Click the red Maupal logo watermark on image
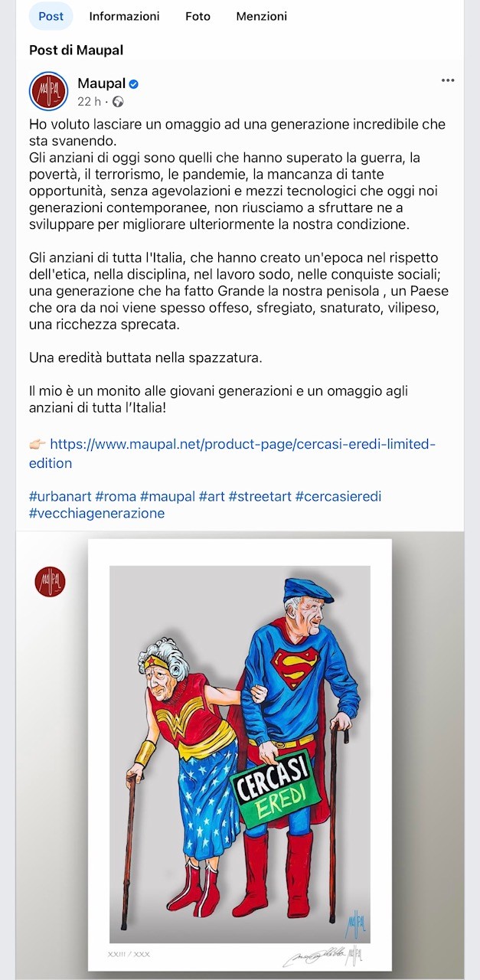480x980 pixels. pos(50,582)
